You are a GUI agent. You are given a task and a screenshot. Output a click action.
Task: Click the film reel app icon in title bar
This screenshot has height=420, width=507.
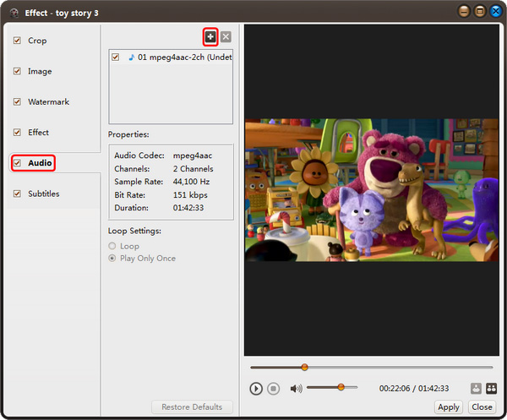pyautogui.click(x=14, y=13)
